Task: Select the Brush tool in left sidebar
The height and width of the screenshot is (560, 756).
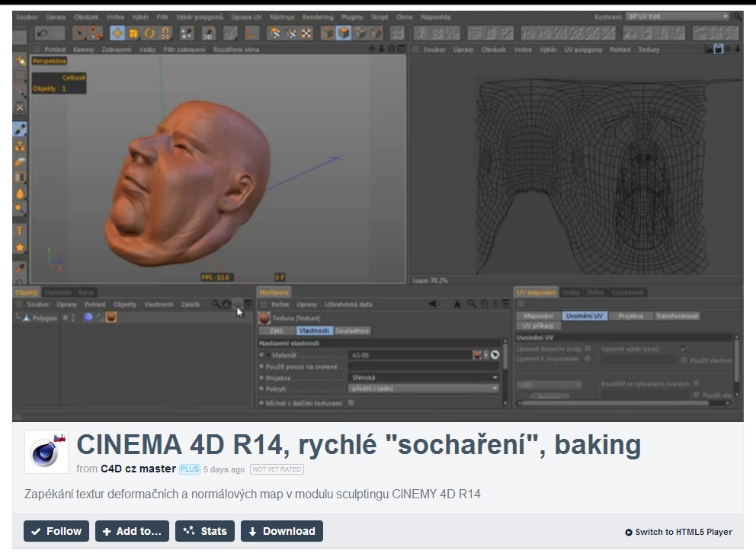Action: pos(20,130)
